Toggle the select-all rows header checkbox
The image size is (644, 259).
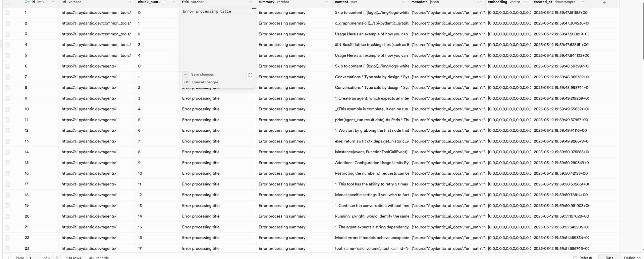tap(7, 2)
